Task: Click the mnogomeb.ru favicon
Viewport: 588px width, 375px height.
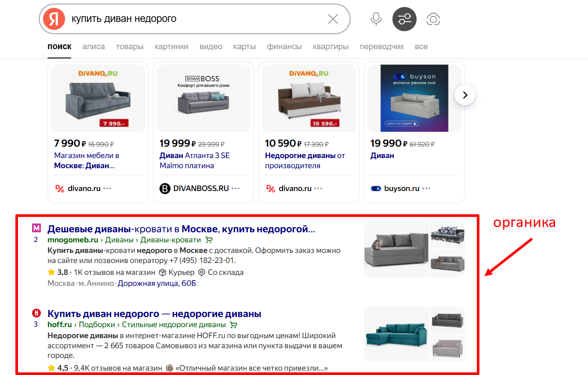Action: (36, 228)
